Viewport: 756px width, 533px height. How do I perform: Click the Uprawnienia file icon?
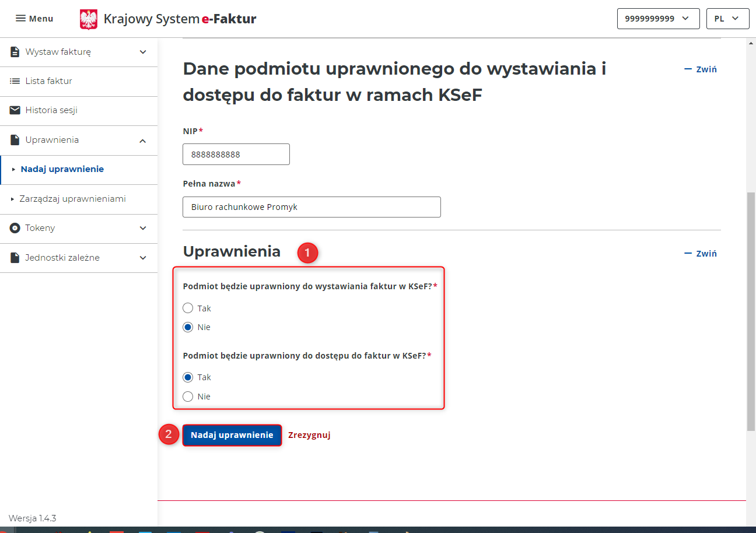pos(15,140)
